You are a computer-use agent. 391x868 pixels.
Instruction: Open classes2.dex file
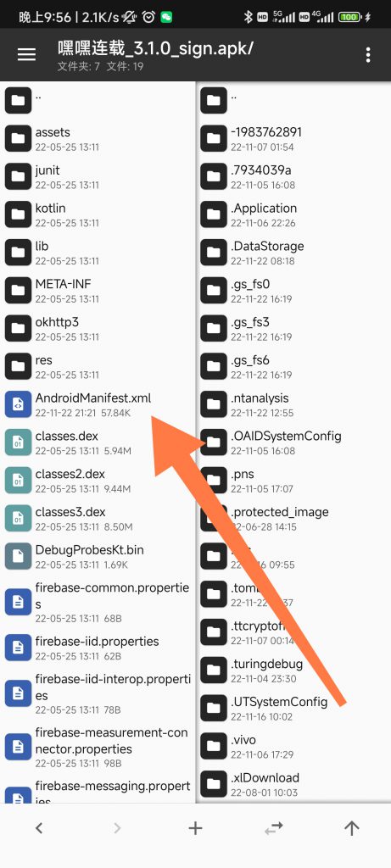pos(98,481)
